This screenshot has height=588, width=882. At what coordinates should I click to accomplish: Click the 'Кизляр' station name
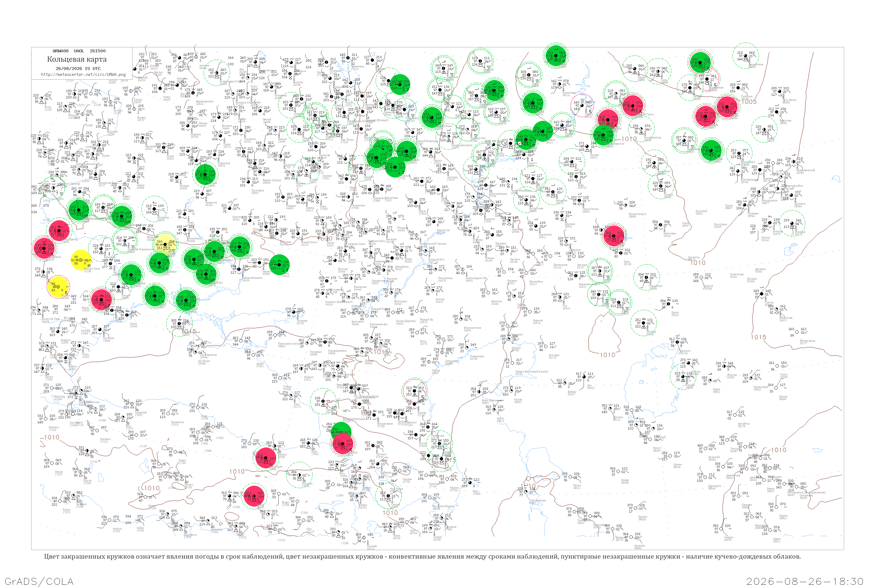tap(422, 412)
